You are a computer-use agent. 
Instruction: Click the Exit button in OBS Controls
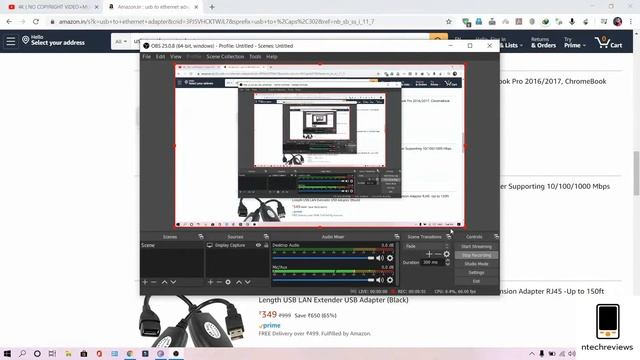[476, 281]
